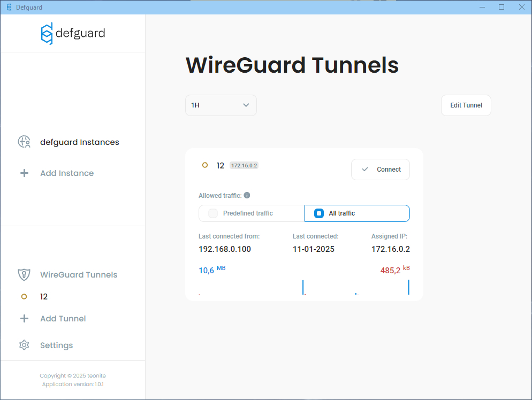Click the Application version 1.0.1 text

pyautogui.click(x=73, y=384)
